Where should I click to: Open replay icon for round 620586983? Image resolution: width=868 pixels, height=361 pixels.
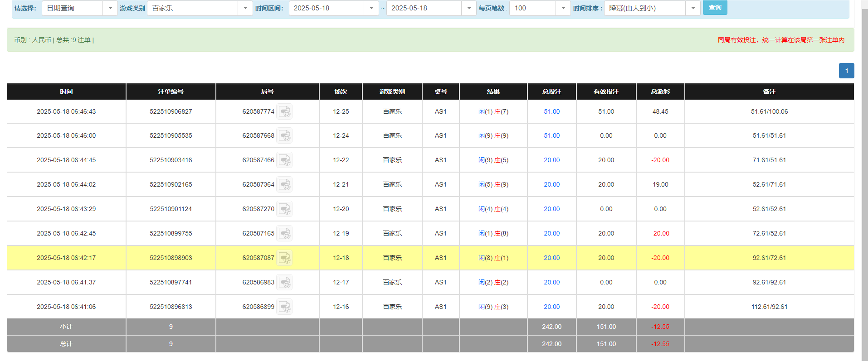click(284, 282)
